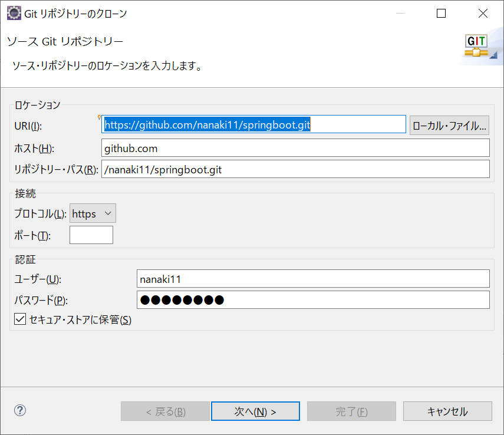
Task: Toggle セキュア・ストアに保管 checkbox
Action: (x=20, y=319)
